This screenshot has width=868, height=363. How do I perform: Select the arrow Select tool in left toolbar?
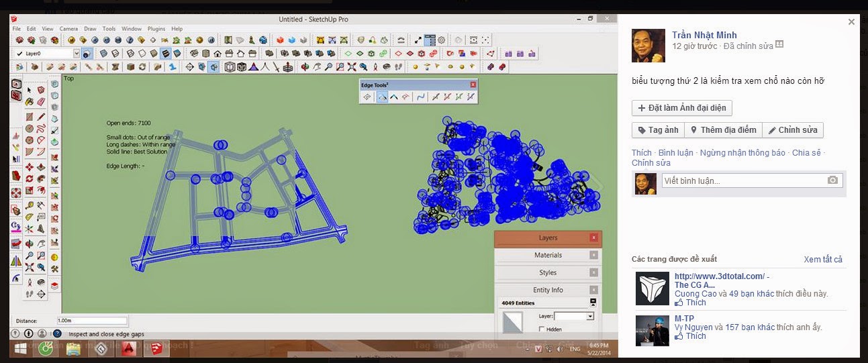click(29, 90)
